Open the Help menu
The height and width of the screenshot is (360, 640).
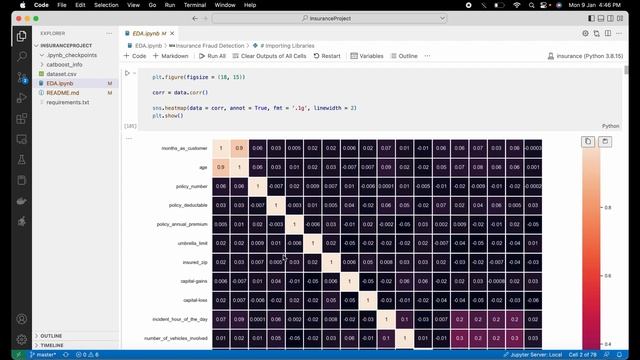coord(250,5)
